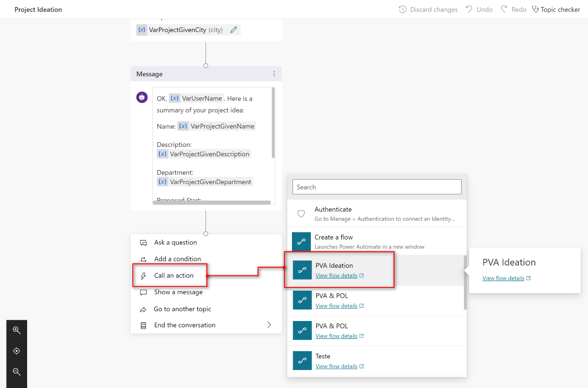Click external link icon in PVA Ideation tooltip
The image size is (588, 388).
tap(528, 278)
